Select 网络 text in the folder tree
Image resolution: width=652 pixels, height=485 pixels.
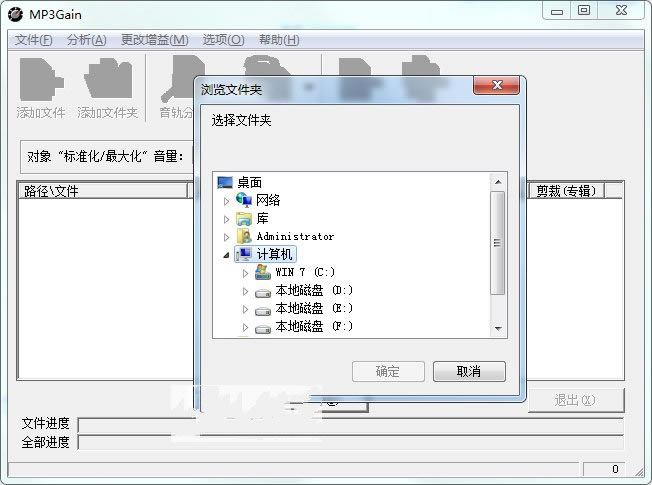point(268,200)
